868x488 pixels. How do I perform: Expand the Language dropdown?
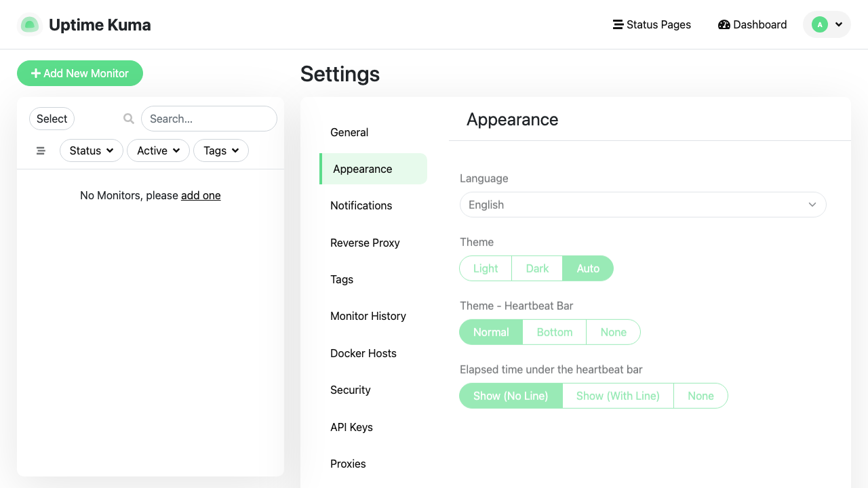(643, 205)
